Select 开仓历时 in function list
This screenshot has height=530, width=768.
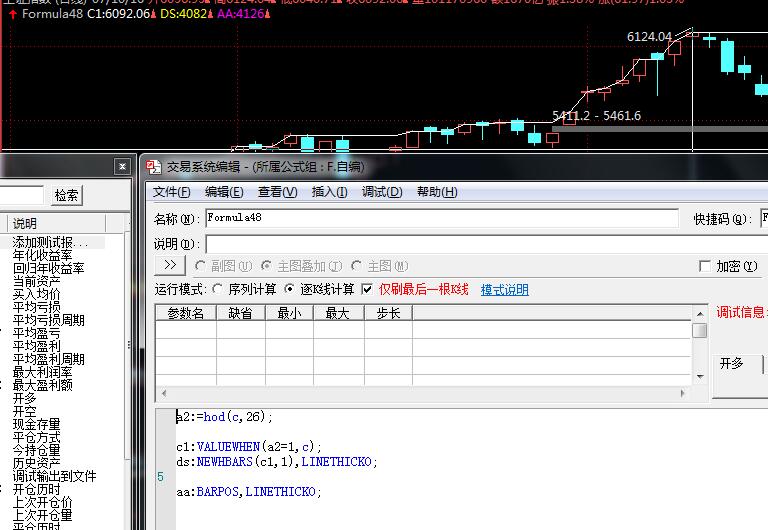point(36,489)
